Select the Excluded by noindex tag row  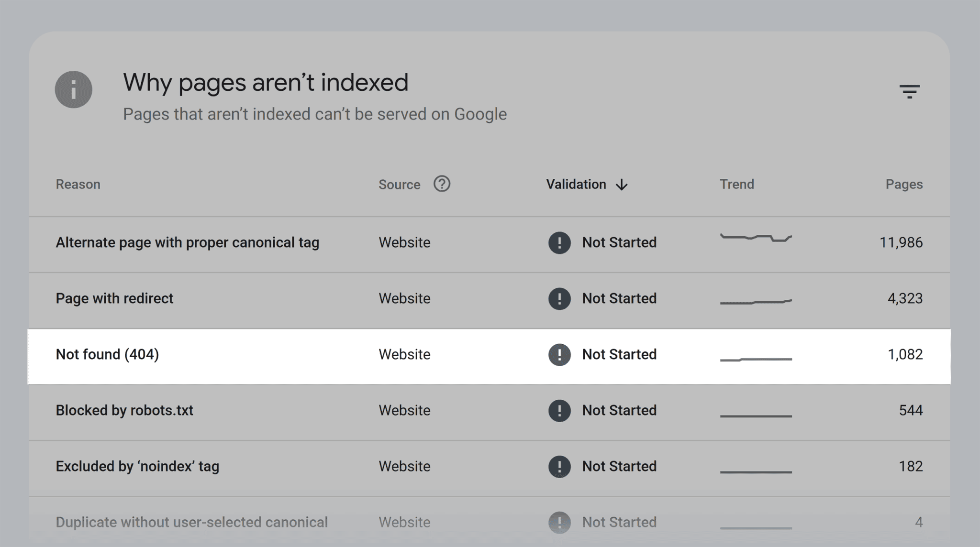137,466
